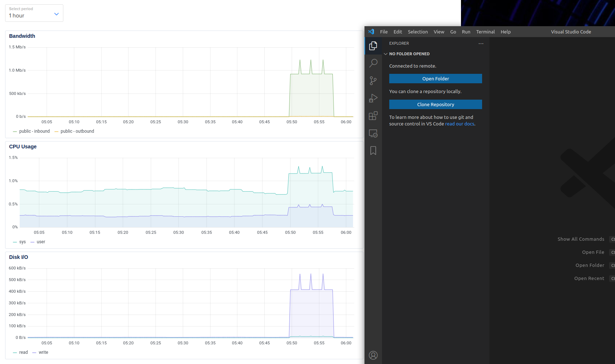Open the Search view

(x=373, y=63)
